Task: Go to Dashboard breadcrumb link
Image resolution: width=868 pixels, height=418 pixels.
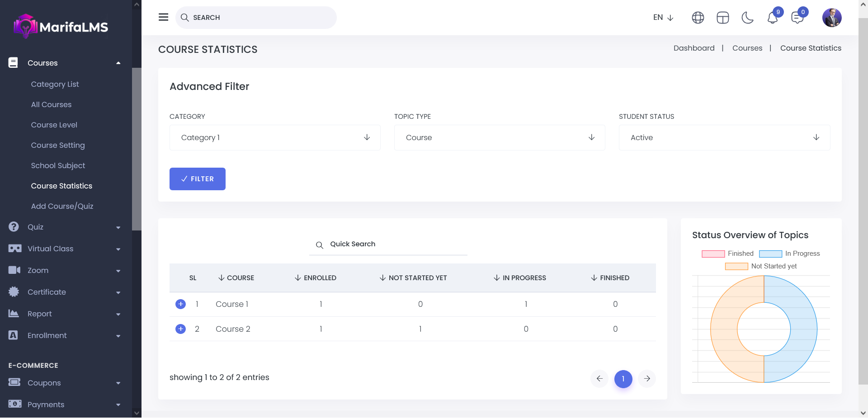Action: (x=694, y=48)
